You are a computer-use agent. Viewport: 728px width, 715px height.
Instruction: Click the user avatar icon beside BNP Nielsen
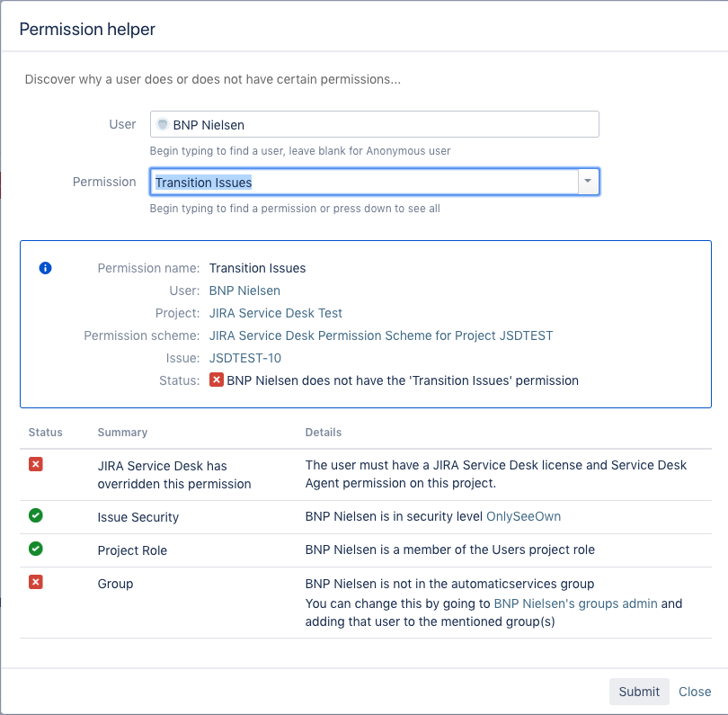(163, 124)
